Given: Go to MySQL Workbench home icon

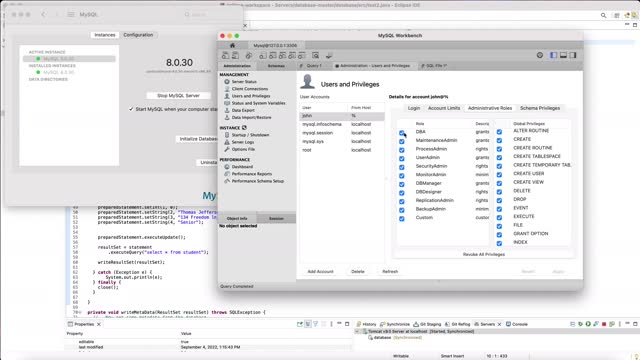Looking at the screenshot, I should click(232, 45).
